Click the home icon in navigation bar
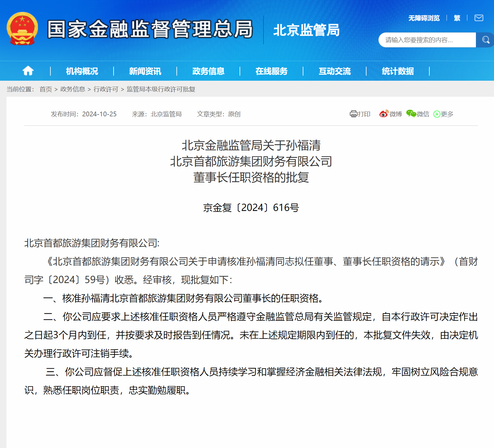 pos(28,71)
